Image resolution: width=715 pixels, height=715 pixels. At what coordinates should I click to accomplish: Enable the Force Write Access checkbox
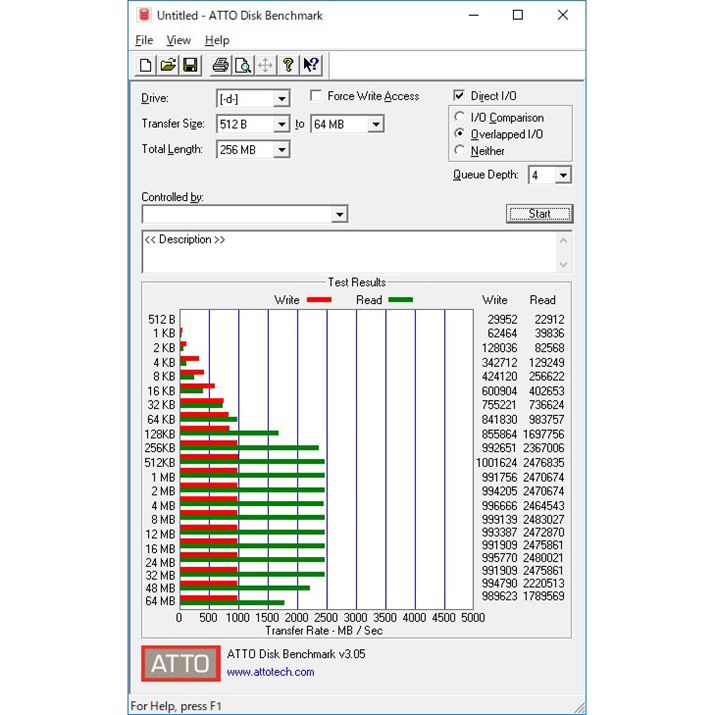(x=315, y=96)
